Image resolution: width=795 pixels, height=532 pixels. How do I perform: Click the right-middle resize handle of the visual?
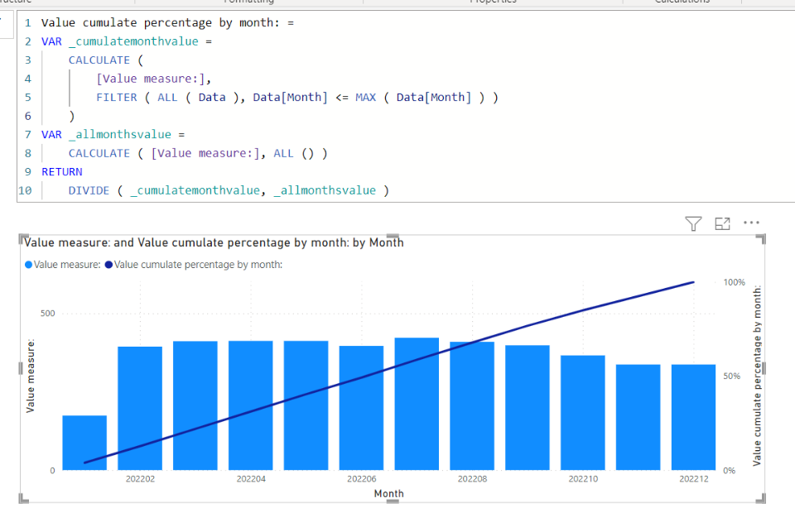click(x=763, y=368)
